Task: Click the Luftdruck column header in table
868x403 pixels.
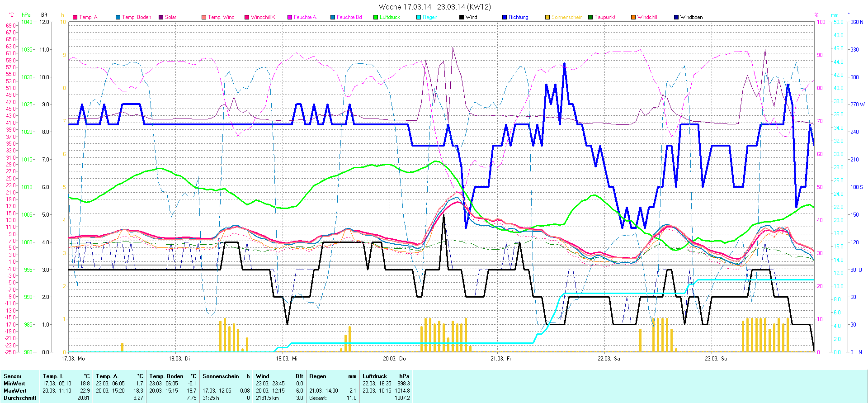Action: 375,376
